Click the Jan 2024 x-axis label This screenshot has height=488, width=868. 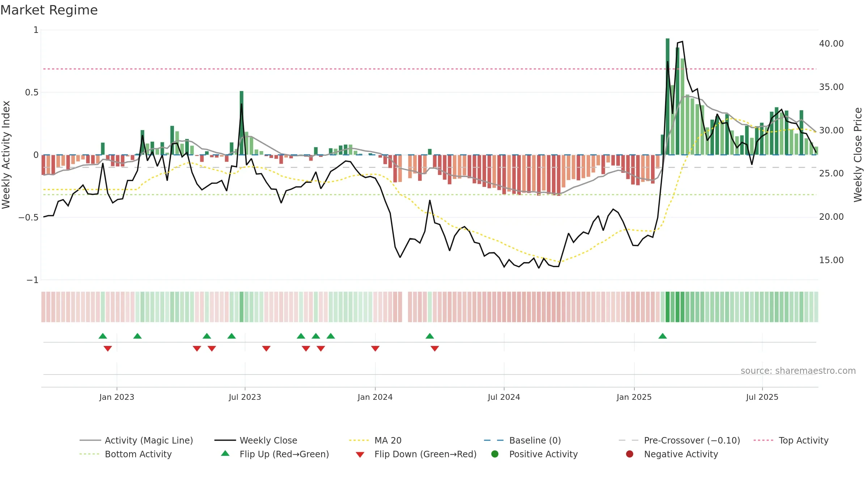[x=375, y=397]
